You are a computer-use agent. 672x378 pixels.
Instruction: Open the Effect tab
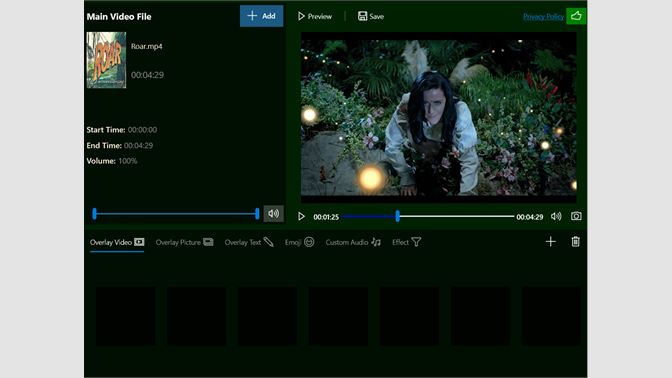(x=407, y=243)
